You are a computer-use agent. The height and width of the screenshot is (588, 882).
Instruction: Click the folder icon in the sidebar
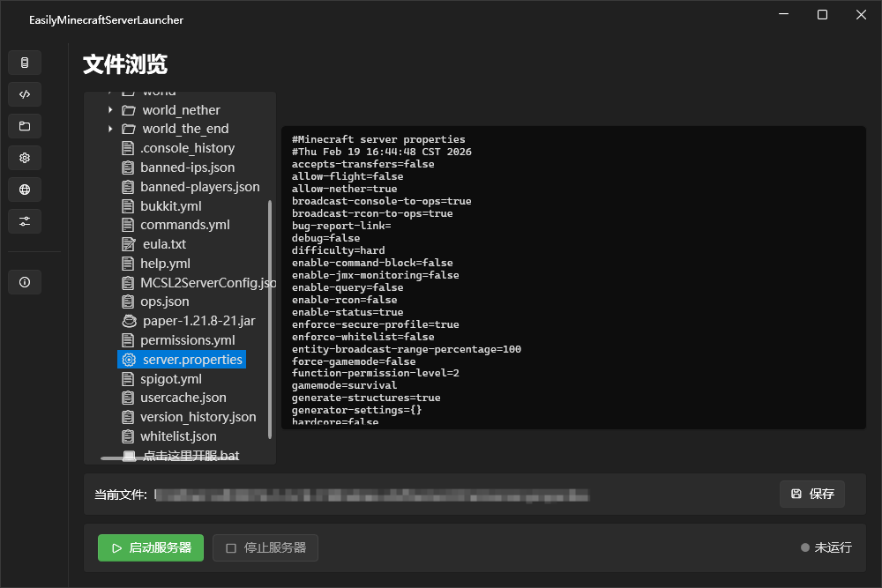pos(25,126)
